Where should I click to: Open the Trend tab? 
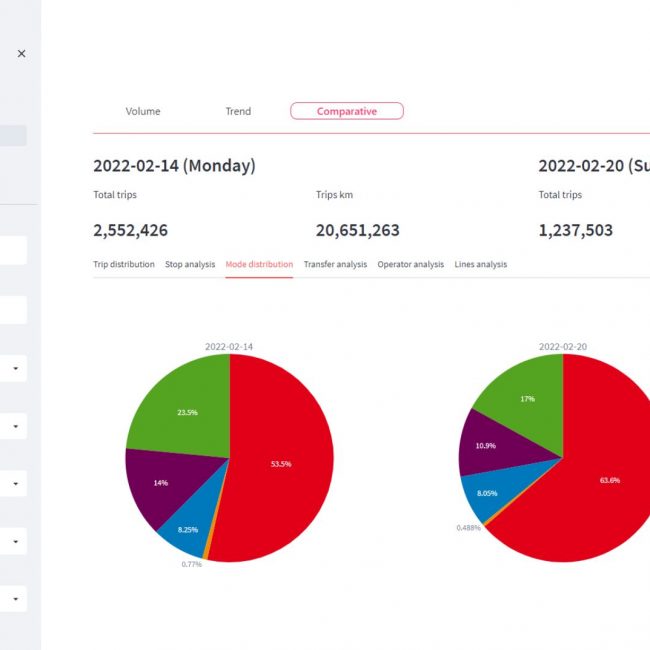[x=238, y=111]
